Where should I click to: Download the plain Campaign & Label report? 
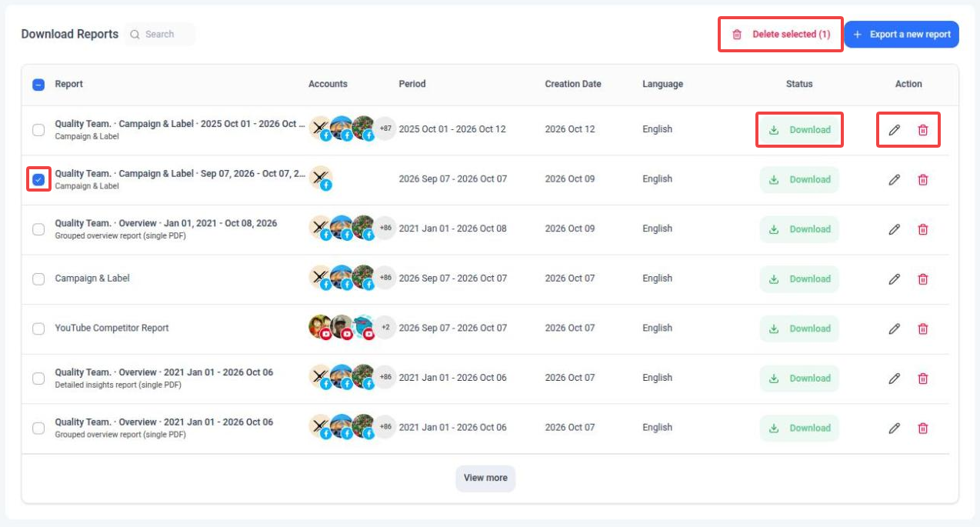[x=799, y=279]
